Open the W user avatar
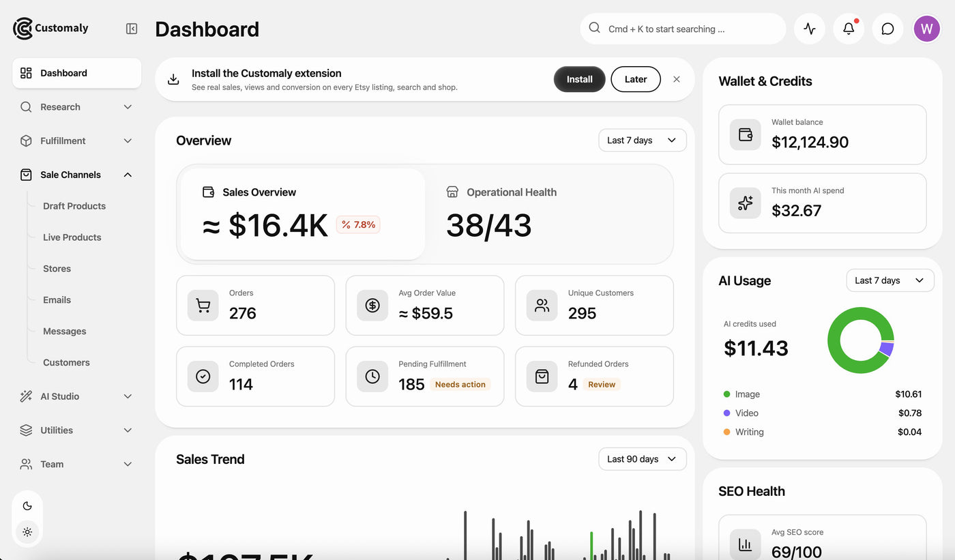 (x=926, y=29)
